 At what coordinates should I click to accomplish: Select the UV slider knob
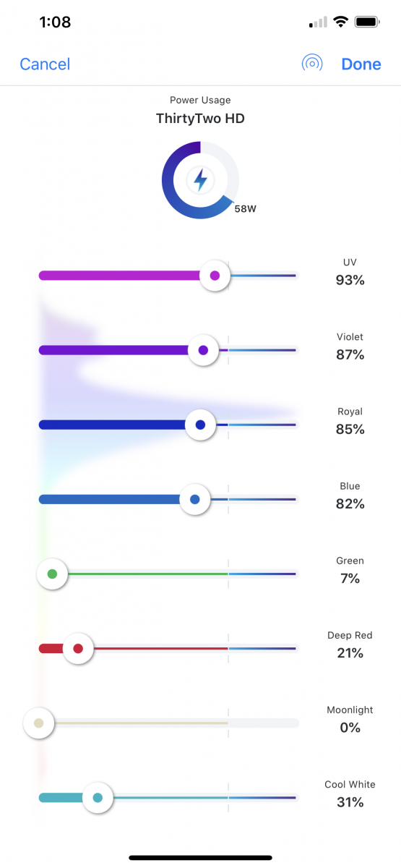(214, 276)
